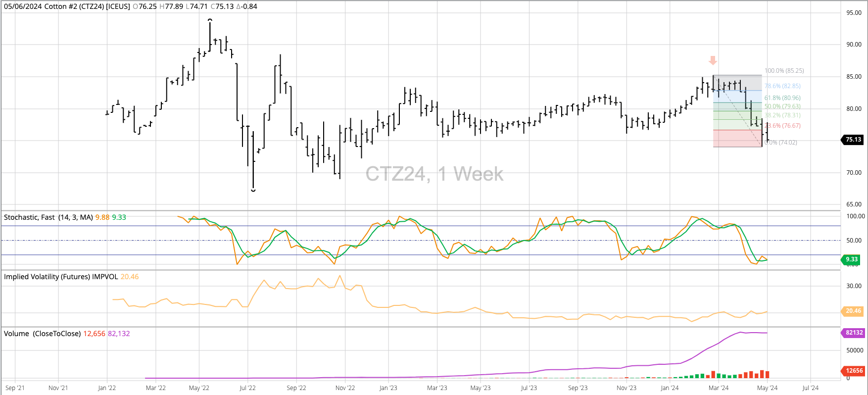Click the Jul '23 date on time axis
868x395 pixels.
point(529,388)
